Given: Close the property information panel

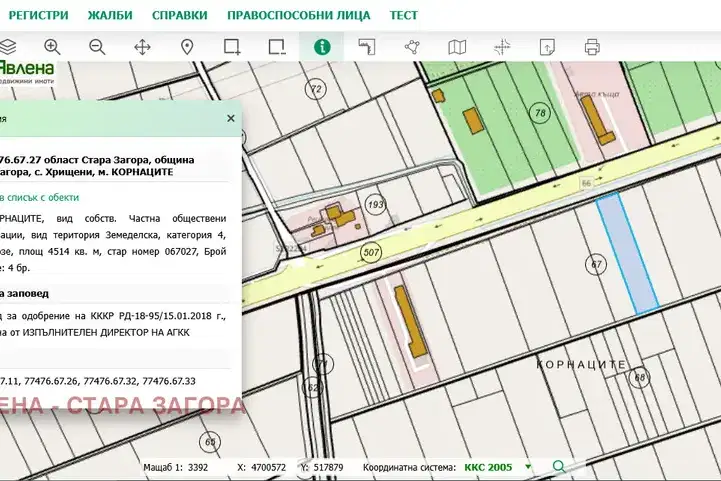Looking at the screenshot, I should coord(231,118).
